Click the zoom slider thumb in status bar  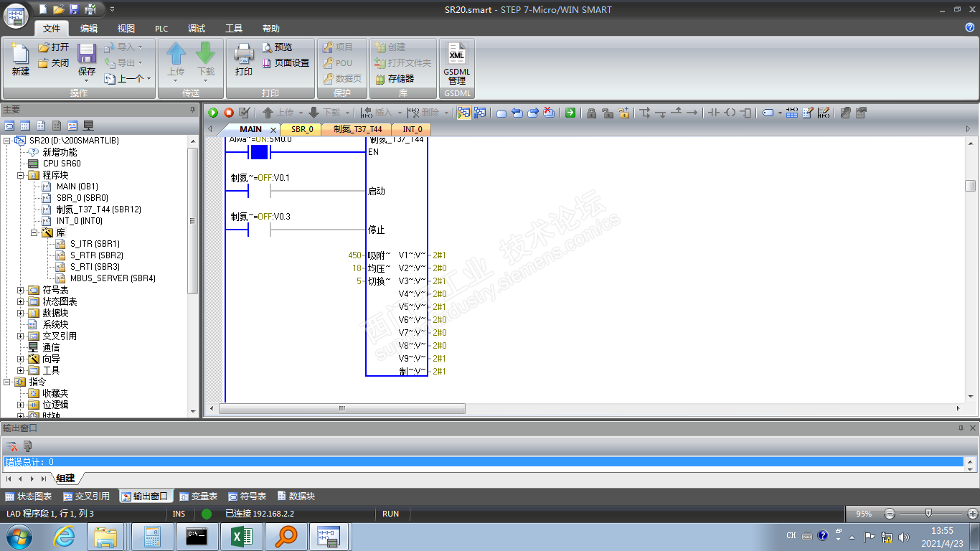tap(928, 514)
